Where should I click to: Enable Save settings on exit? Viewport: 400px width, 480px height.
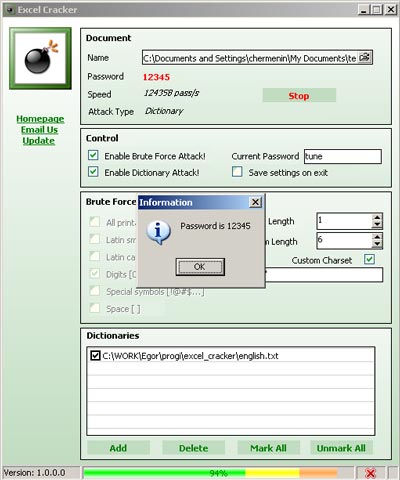[237, 172]
